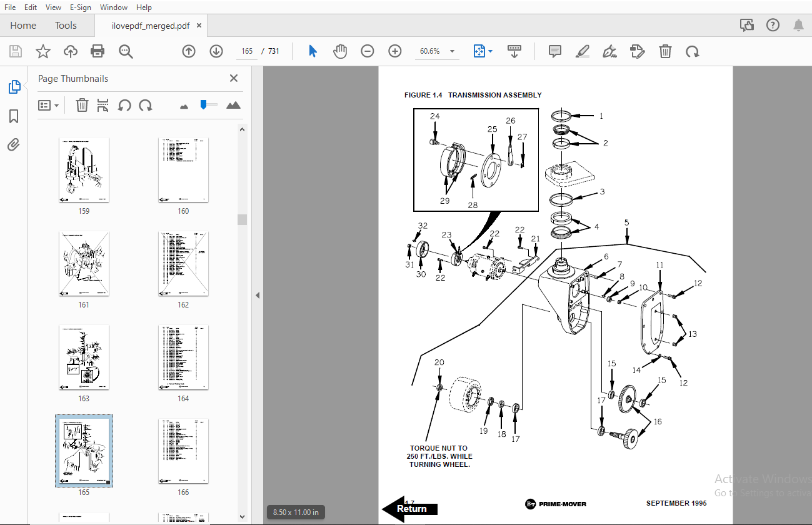Enlarge thumbnail size large mountain icon
812x525 pixels.
233,105
